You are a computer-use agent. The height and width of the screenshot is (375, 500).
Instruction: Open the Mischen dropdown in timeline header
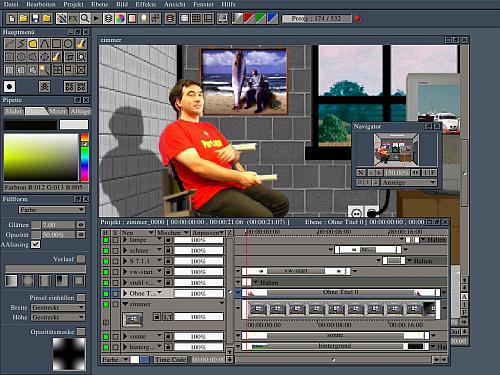pyautogui.click(x=173, y=232)
